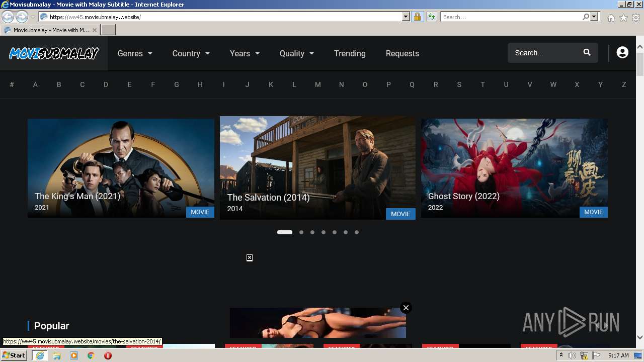Filter titles by letter G

point(177,84)
